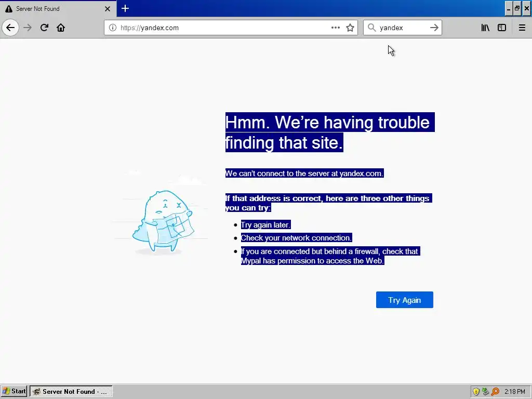Image resolution: width=532 pixels, height=399 pixels.
Task: Reload the current page
Action: [44, 28]
